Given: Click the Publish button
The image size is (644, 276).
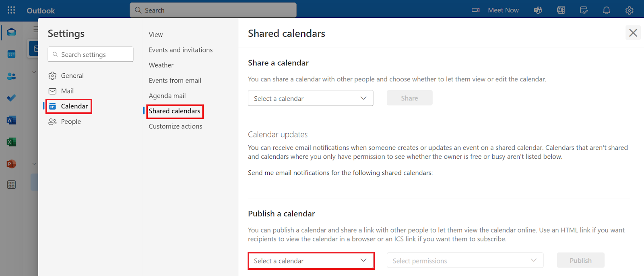Looking at the screenshot, I should pos(580,261).
